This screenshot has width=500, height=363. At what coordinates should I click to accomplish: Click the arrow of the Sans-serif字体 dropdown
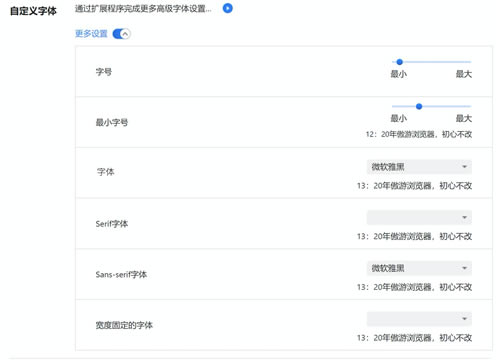[x=464, y=268]
